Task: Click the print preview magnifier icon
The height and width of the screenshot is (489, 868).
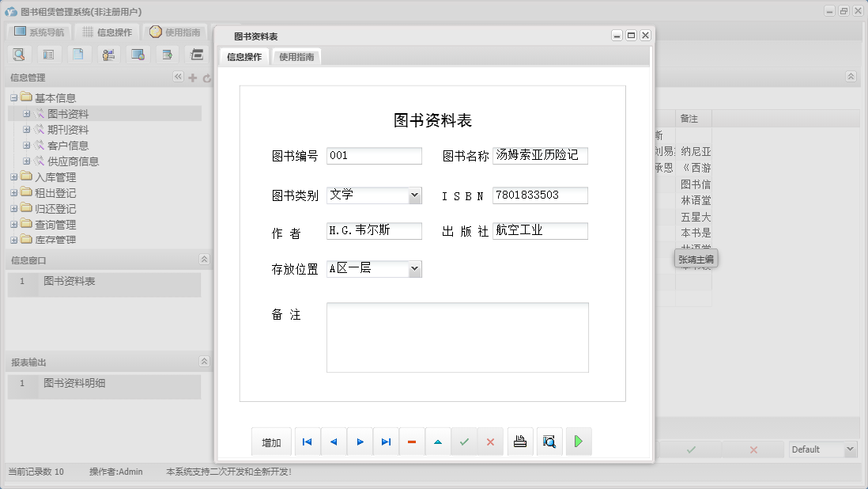Action: pos(549,442)
